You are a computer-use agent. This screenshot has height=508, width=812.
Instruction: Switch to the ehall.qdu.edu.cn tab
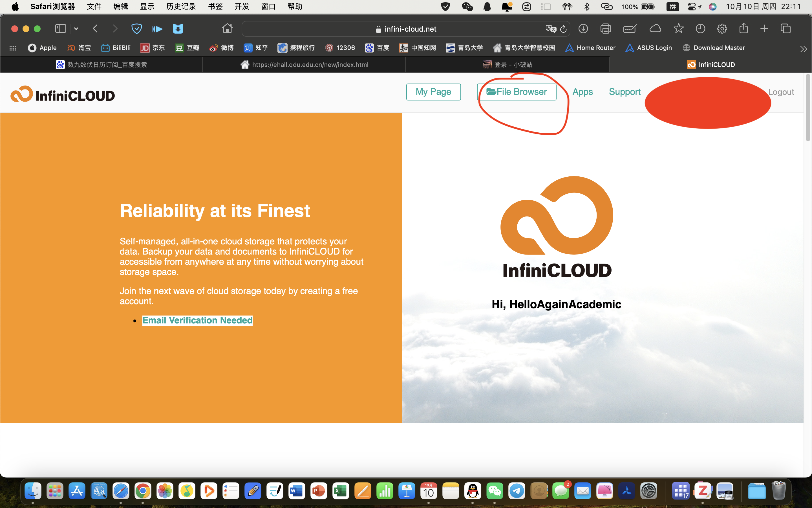pyautogui.click(x=304, y=65)
